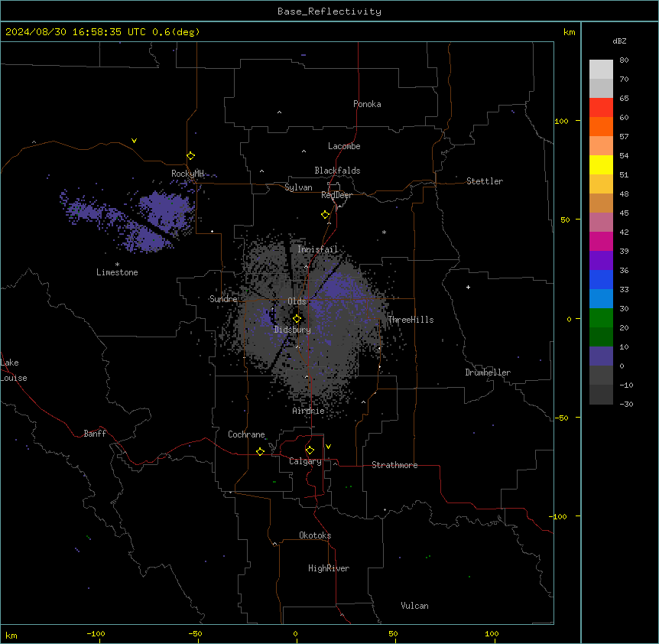This screenshot has height=644, width=659.
Task: Click the Innisfail city label
Action: pyautogui.click(x=318, y=249)
